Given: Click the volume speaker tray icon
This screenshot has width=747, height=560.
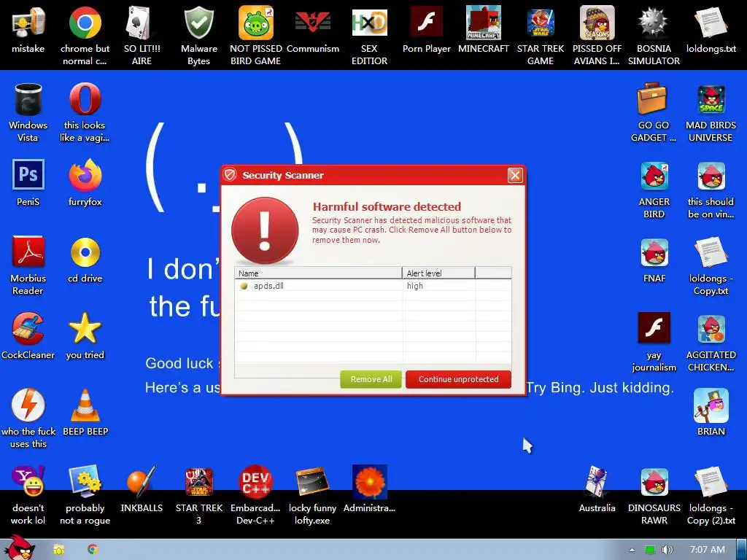Looking at the screenshot, I should (x=667, y=550).
